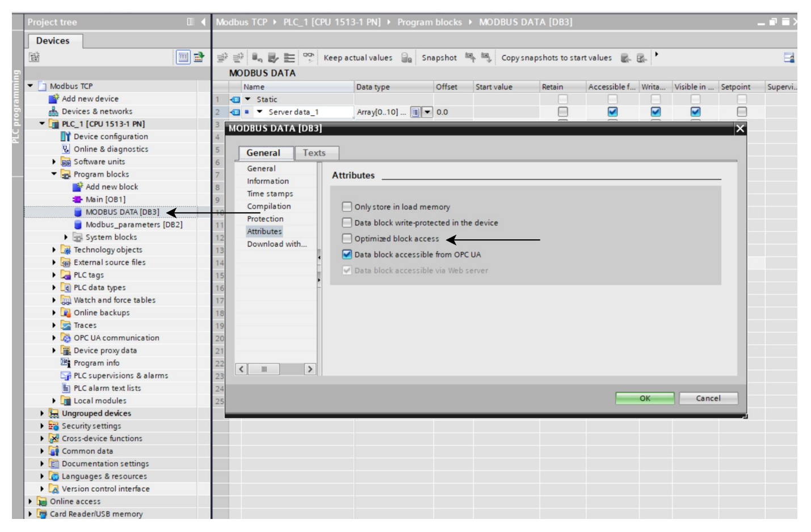The width and height of the screenshot is (811, 532).
Task: Click PLC_1 [CPU 1513-1 PN] in breadcrumb
Action: [x=332, y=22]
